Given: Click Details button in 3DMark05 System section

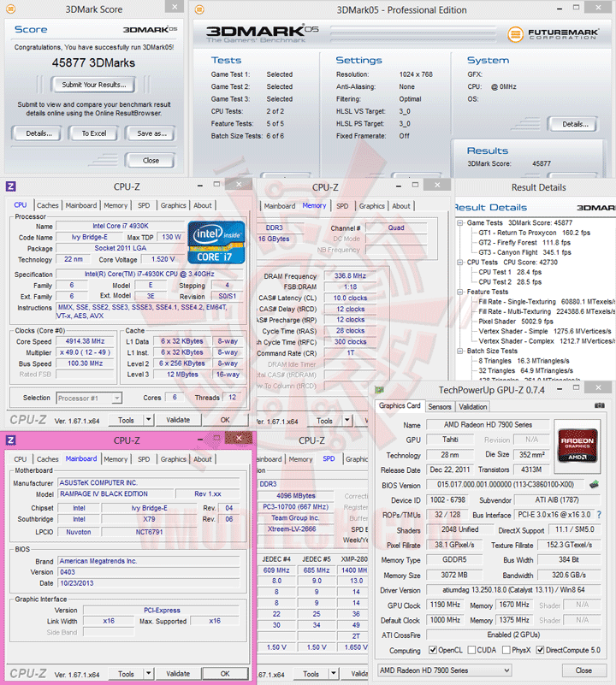Looking at the screenshot, I should (574, 124).
